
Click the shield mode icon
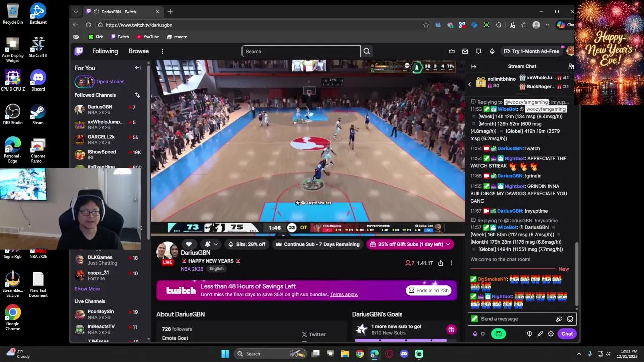point(529,334)
